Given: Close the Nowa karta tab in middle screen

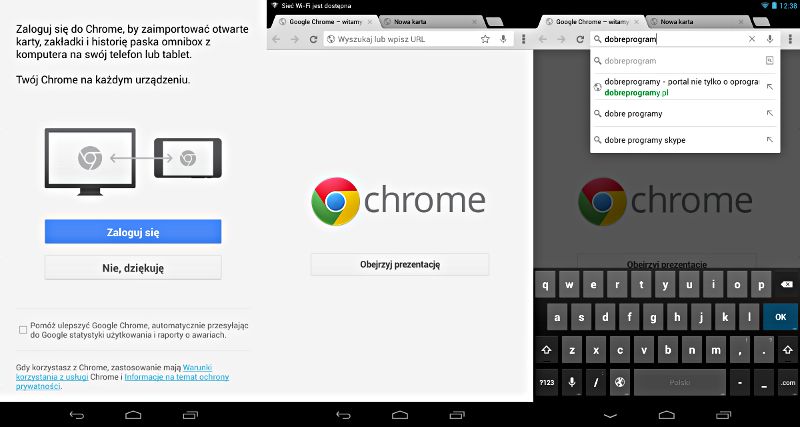Looking at the screenshot, I should [474, 22].
